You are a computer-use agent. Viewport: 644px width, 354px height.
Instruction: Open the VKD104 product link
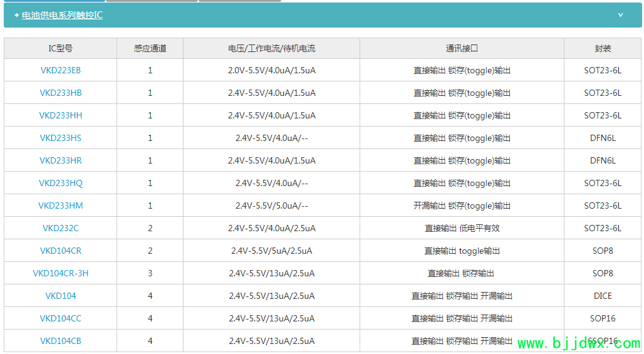click(61, 296)
